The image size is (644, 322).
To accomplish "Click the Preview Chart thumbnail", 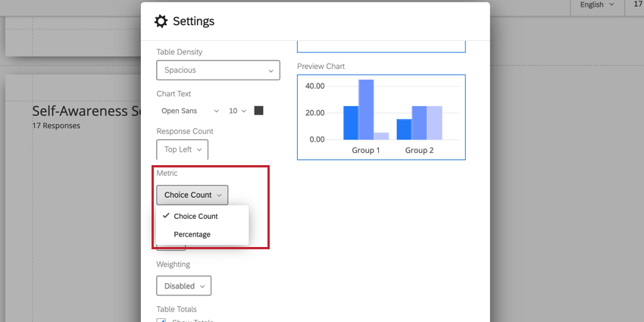I will (x=381, y=117).
